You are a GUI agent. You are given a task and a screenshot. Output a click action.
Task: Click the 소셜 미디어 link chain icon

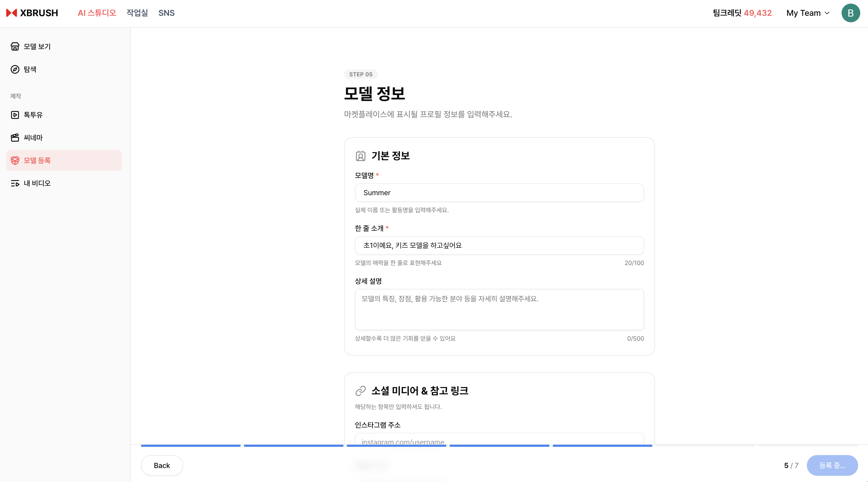(x=360, y=391)
